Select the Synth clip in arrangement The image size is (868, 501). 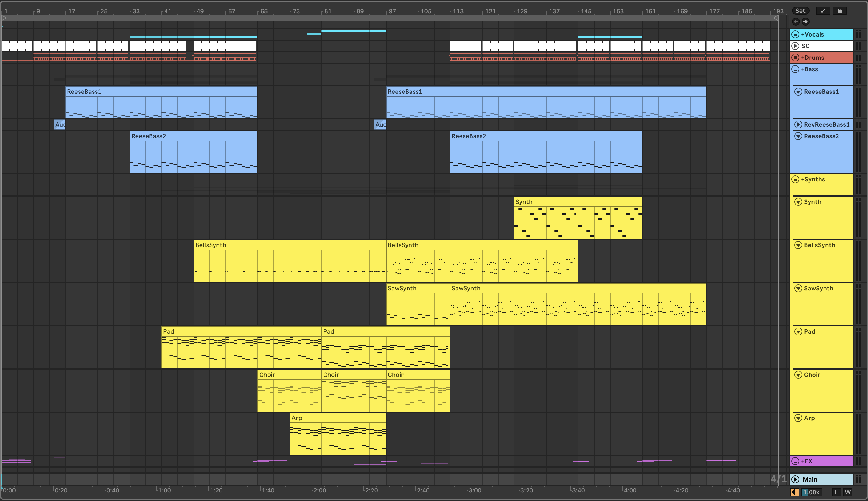pyautogui.click(x=577, y=202)
